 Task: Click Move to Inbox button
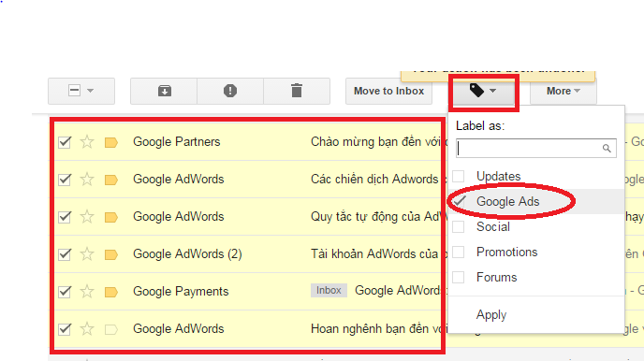point(388,91)
